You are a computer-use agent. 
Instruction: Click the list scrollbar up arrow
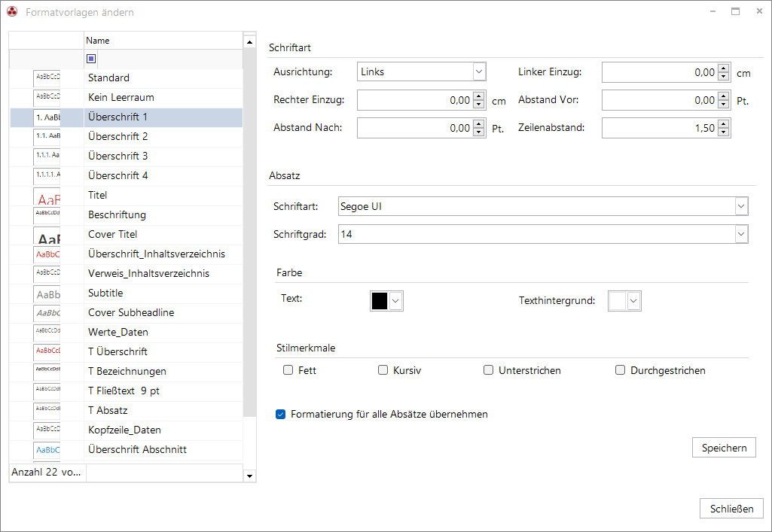(249, 42)
